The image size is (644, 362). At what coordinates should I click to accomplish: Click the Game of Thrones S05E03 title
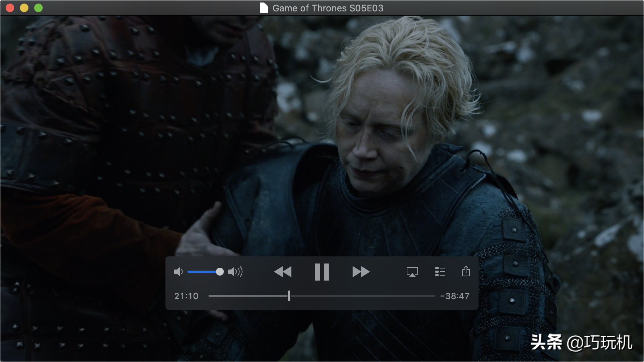point(328,8)
